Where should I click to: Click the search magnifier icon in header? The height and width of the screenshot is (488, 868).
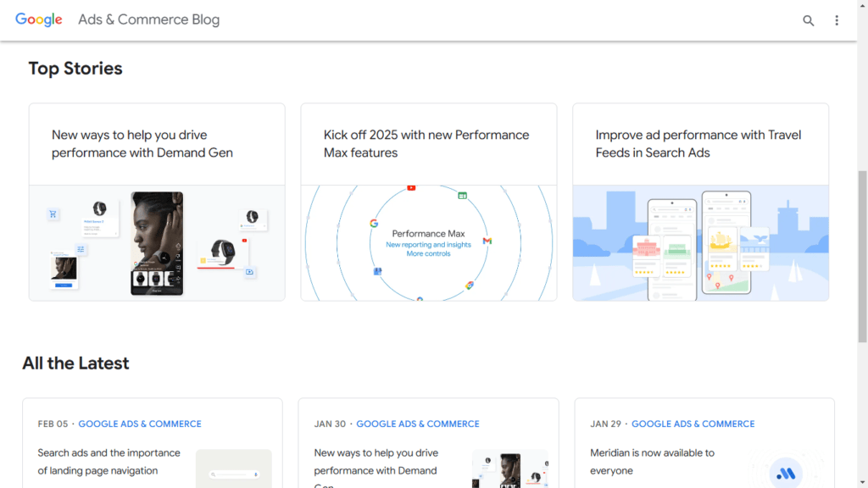tap(808, 20)
